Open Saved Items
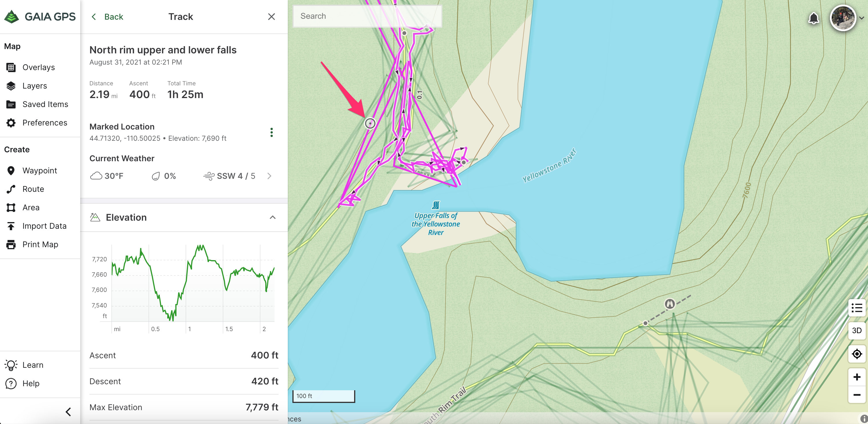 point(45,104)
